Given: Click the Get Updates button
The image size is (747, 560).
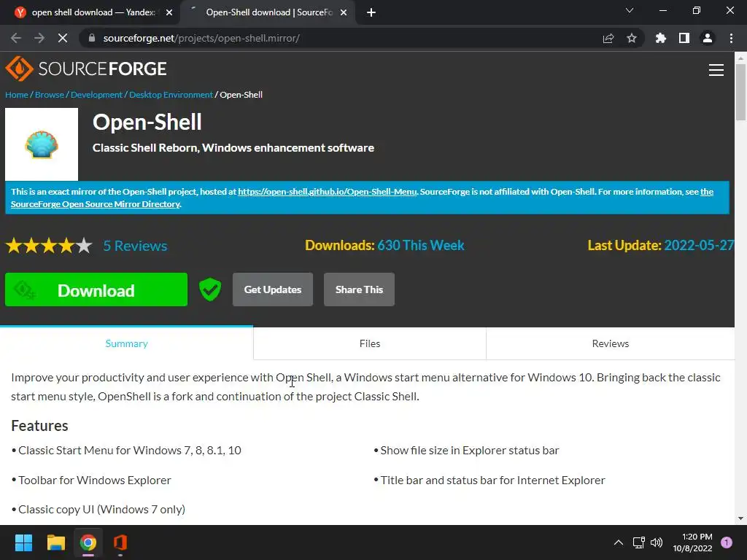Looking at the screenshot, I should coord(273,289).
